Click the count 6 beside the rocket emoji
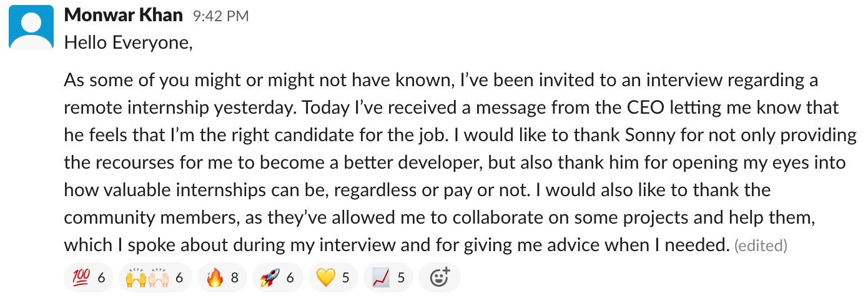The height and width of the screenshot is (298, 868). [290, 277]
